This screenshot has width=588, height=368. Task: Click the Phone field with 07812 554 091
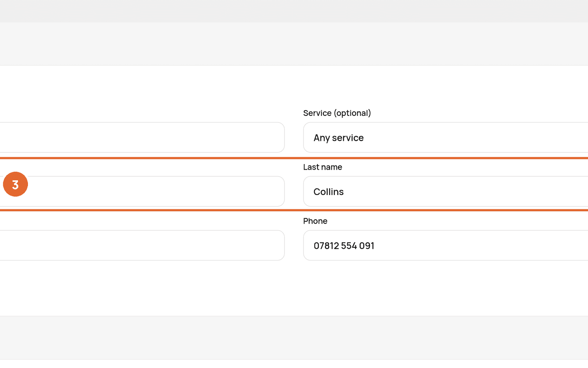click(x=445, y=245)
